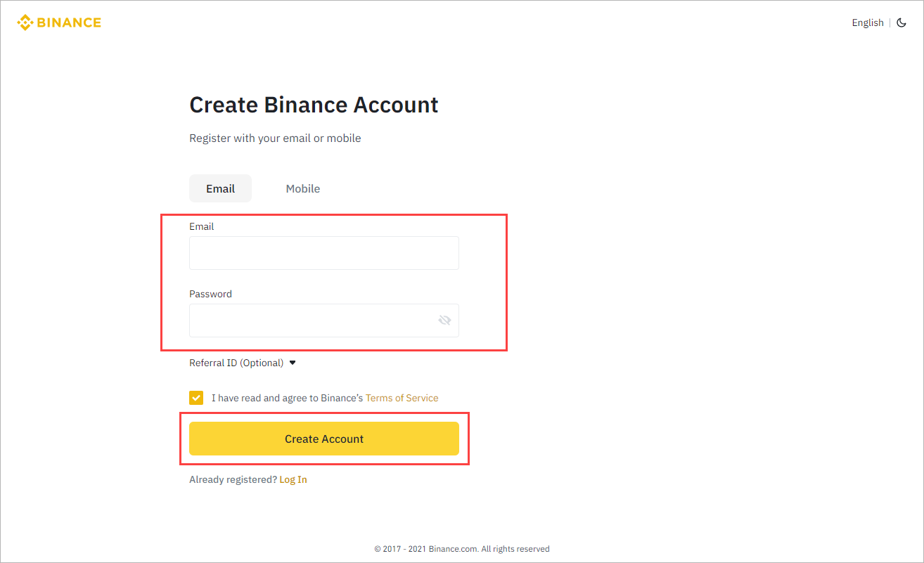Toggle dark mode with the moon icon
Viewport: 924px width, 563px height.
901,22
